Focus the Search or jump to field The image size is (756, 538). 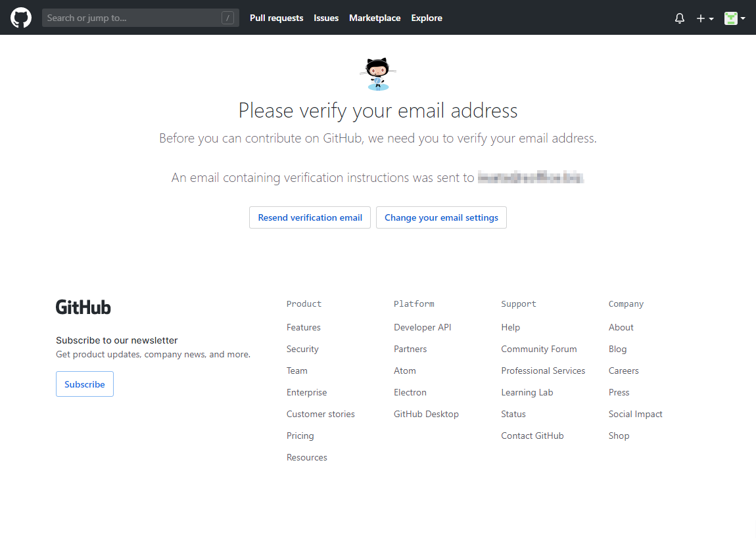[131, 18]
